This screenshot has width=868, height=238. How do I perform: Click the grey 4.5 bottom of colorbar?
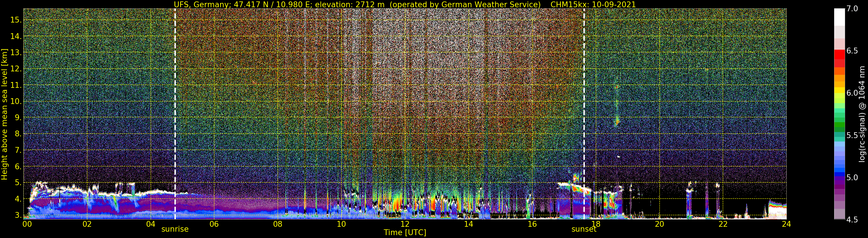[839, 214]
